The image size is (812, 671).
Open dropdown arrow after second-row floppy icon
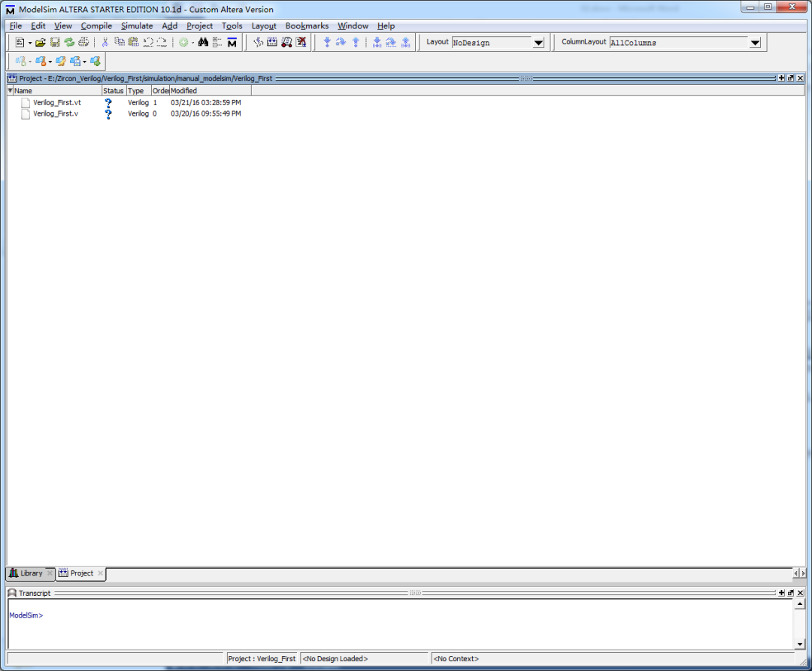pos(84,62)
